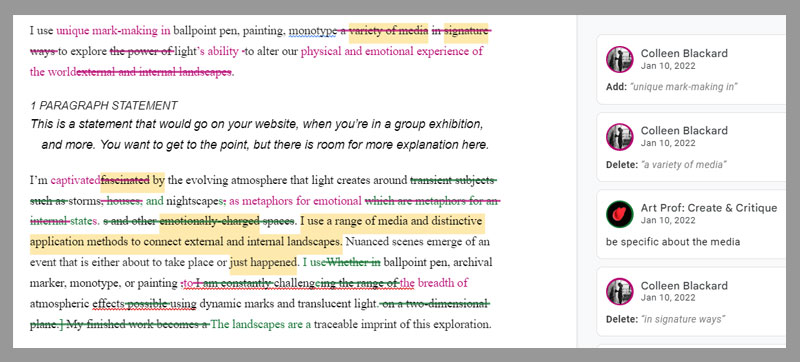
Task: Click the Art Prof red avatar icon
Action: click(619, 214)
